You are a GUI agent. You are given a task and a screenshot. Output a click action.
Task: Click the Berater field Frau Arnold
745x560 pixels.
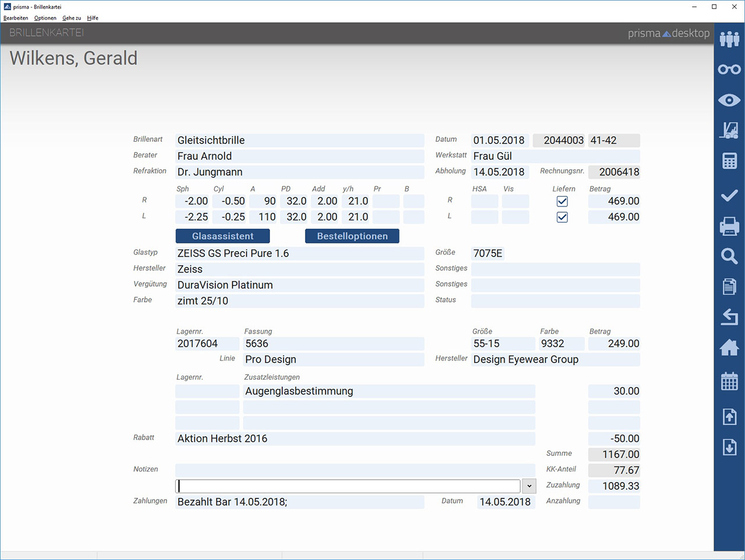[300, 156]
